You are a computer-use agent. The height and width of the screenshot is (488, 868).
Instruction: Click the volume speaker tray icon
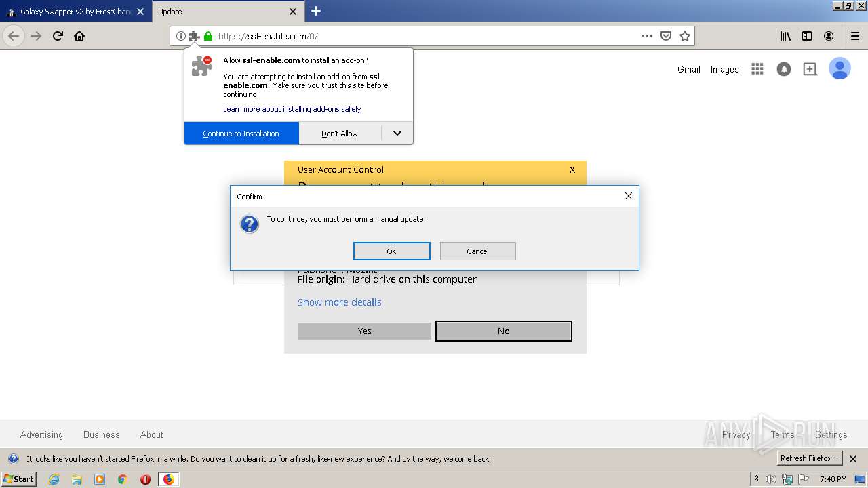tap(771, 479)
